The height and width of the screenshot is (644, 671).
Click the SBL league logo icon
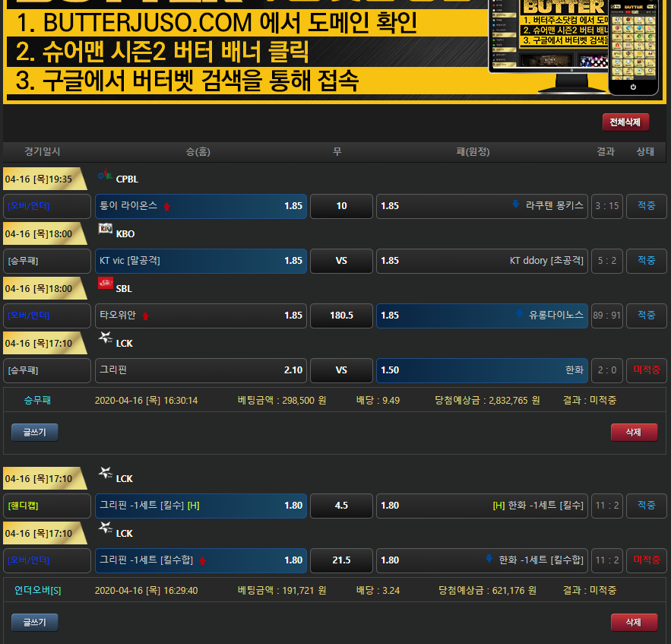click(105, 284)
